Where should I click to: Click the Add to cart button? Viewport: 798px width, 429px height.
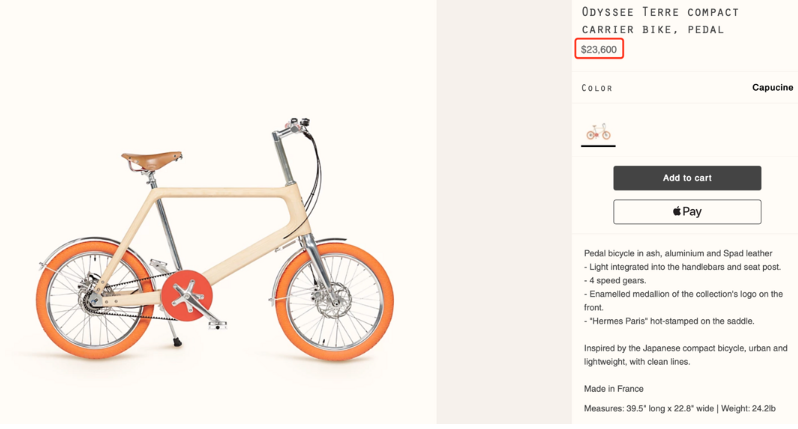[687, 178]
